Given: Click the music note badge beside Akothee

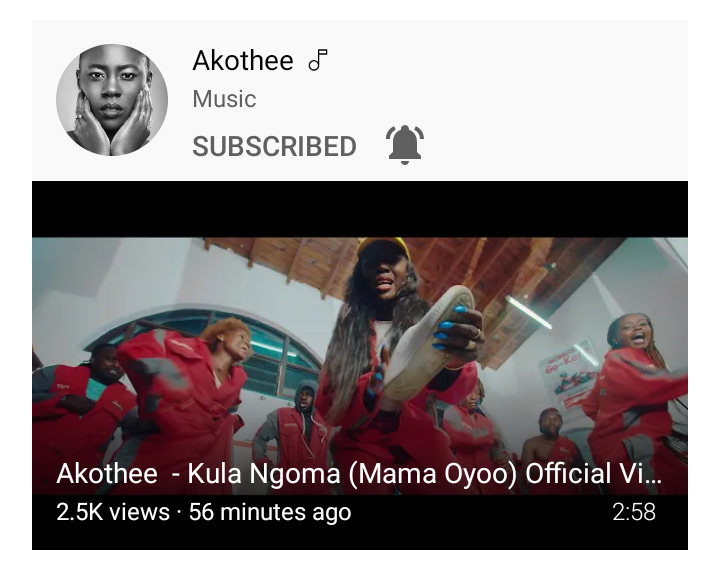Looking at the screenshot, I should [318, 60].
